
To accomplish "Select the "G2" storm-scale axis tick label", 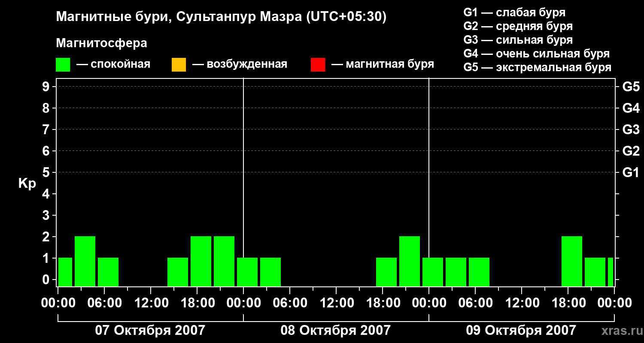I will click(x=631, y=151).
